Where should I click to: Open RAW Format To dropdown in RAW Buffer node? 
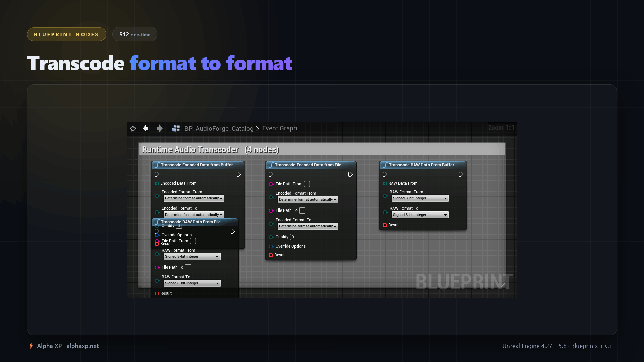[x=420, y=215]
